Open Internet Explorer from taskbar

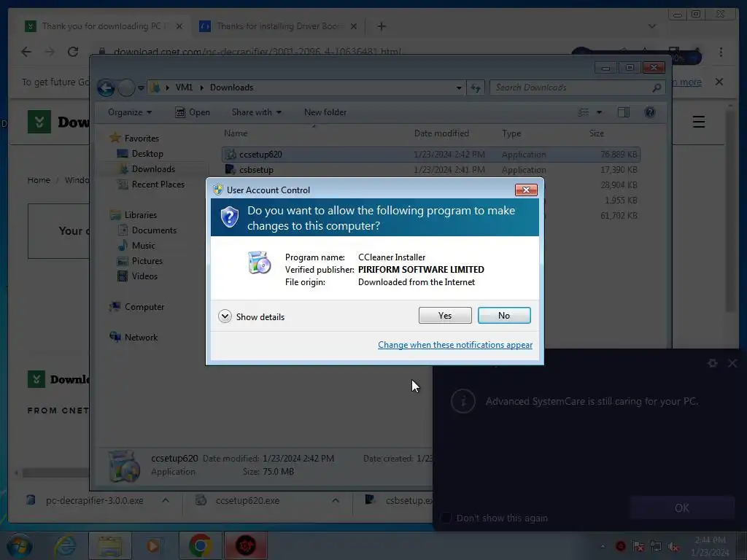pos(65,545)
